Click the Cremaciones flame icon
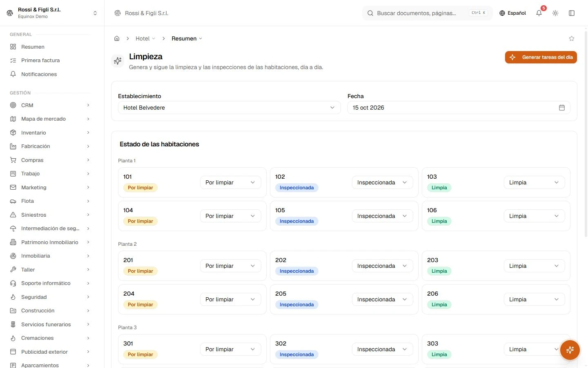This screenshot has height=368, width=588. 13,338
